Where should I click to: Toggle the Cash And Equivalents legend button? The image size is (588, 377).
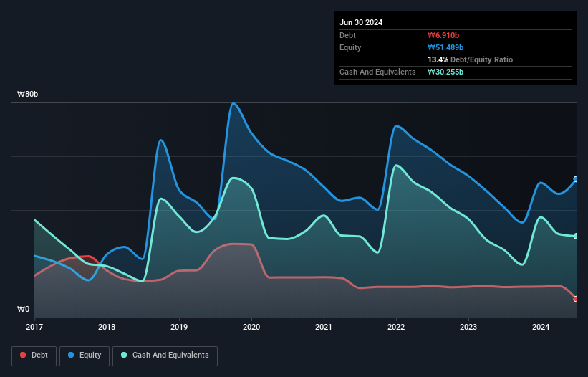tap(165, 355)
